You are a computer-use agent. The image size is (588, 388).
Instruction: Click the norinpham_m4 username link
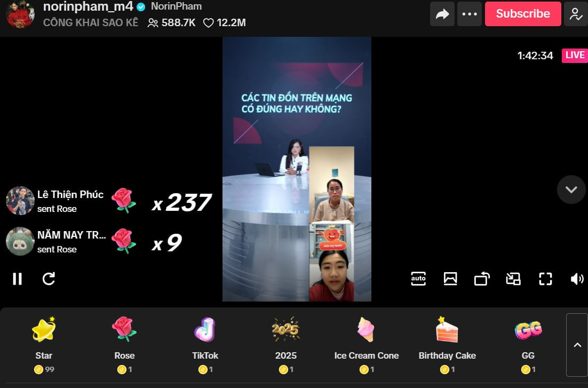pyautogui.click(x=88, y=7)
